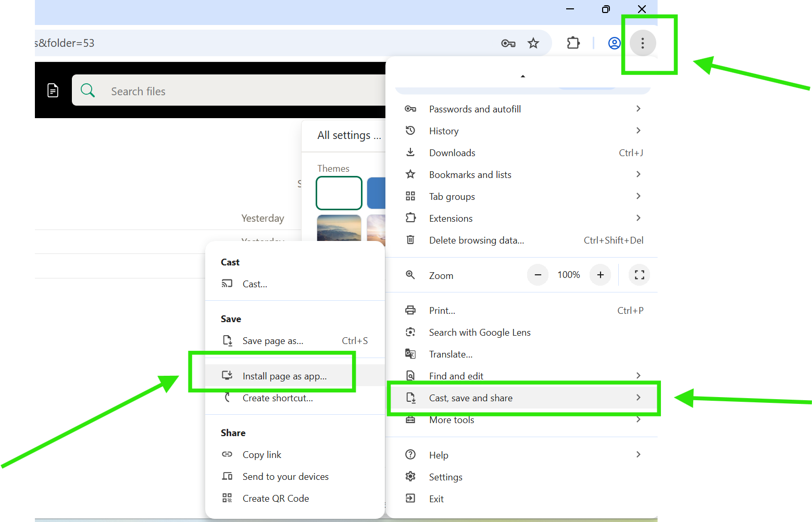This screenshot has height=522, width=812.
Task: Select Create QR Code
Action: click(x=295, y=498)
